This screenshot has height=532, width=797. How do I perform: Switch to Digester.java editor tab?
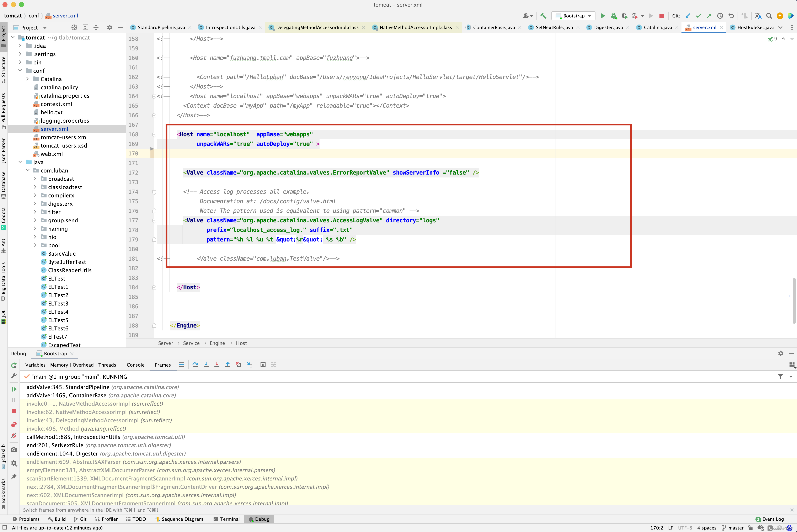pos(608,27)
